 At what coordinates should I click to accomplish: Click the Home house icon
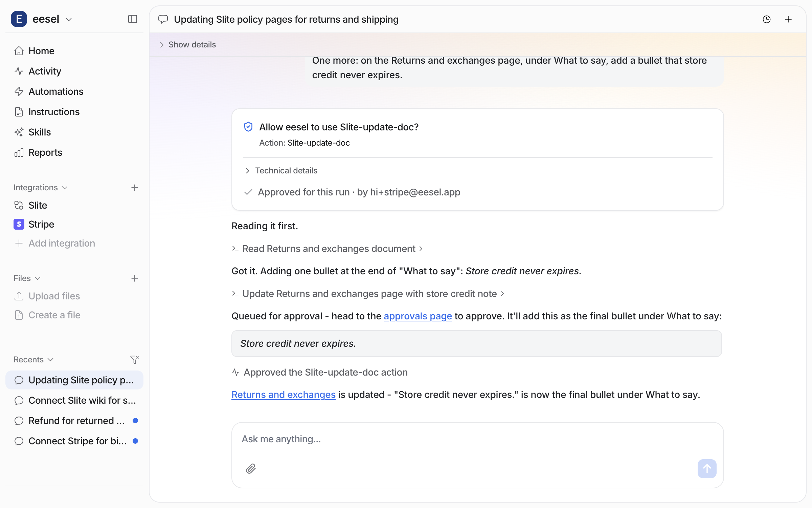pos(19,51)
